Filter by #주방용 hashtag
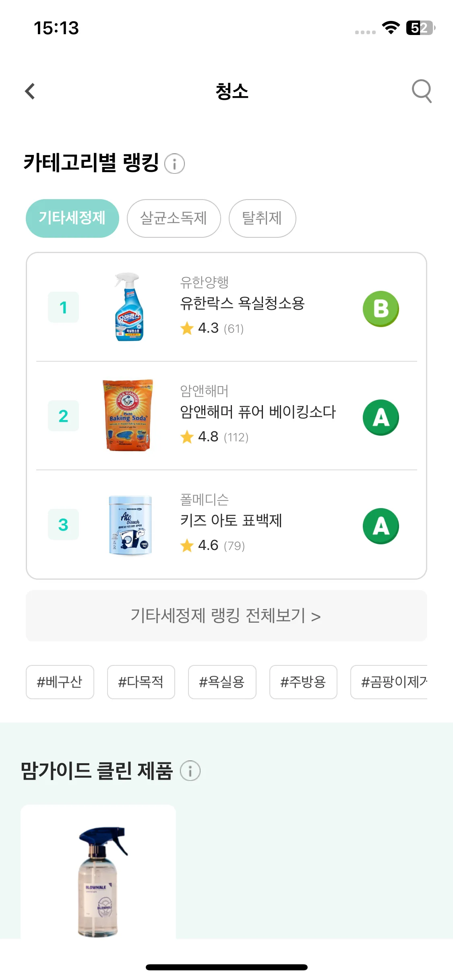Image resolution: width=453 pixels, height=980 pixels. coord(303,682)
